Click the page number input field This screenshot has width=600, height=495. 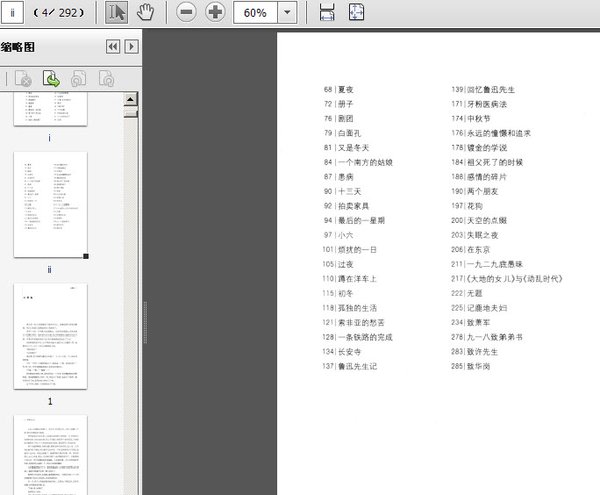point(15,13)
